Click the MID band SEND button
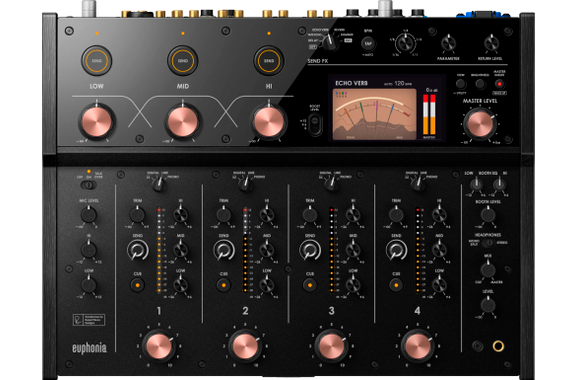 coord(183,61)
